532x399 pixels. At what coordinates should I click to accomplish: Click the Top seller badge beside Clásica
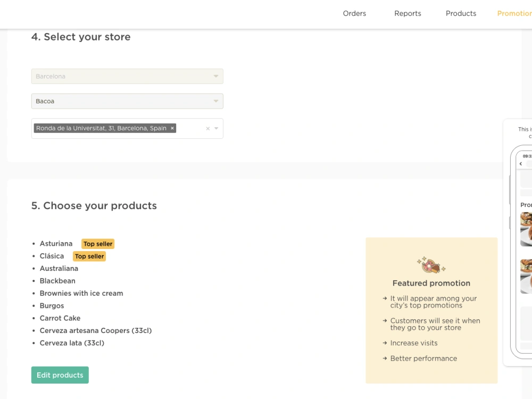point(89,256)
